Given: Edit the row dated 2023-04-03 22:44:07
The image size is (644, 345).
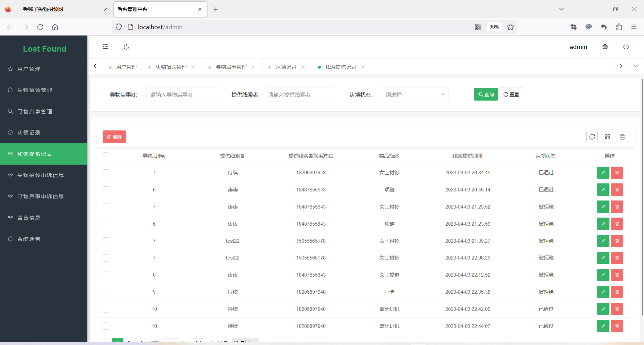Looking at the screenshot, I should point(603,326).
